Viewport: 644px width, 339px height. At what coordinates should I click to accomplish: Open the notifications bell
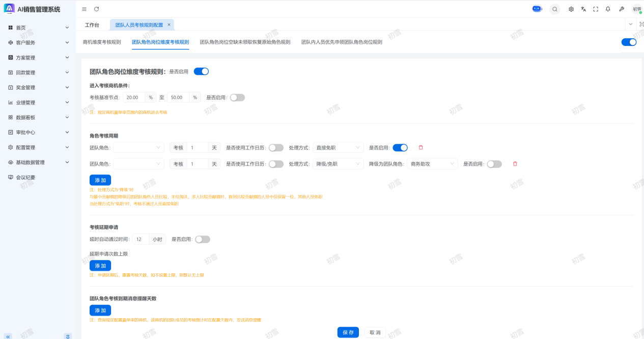(608, 9)
